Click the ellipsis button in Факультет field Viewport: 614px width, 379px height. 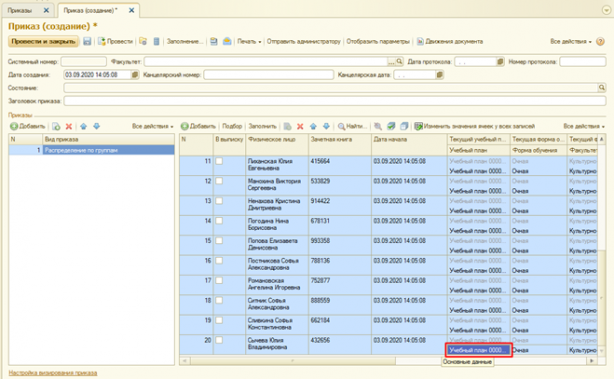click(391, 61)
